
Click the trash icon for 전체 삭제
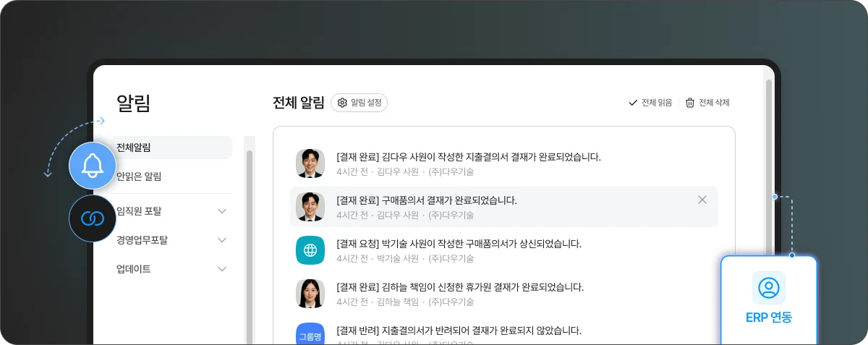pyautogui.click(x=690, y=103)
